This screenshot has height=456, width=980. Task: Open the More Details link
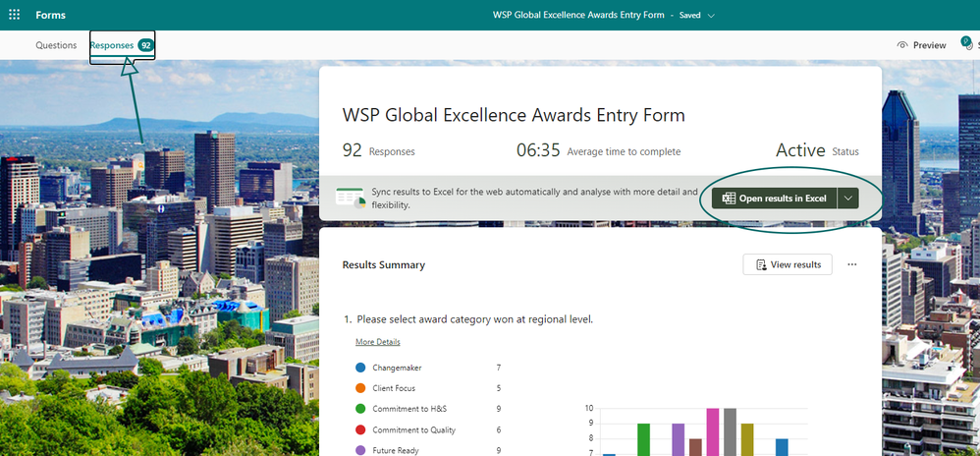(377, 342)
